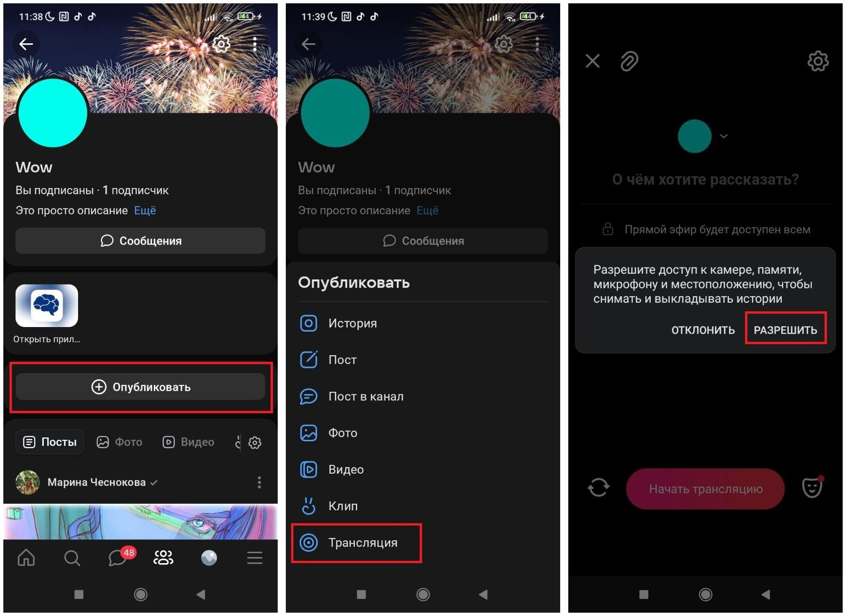Screen dimensions: 846x616
Task: Open tabs settings gear next to Видео
Action: click(255, 443)
